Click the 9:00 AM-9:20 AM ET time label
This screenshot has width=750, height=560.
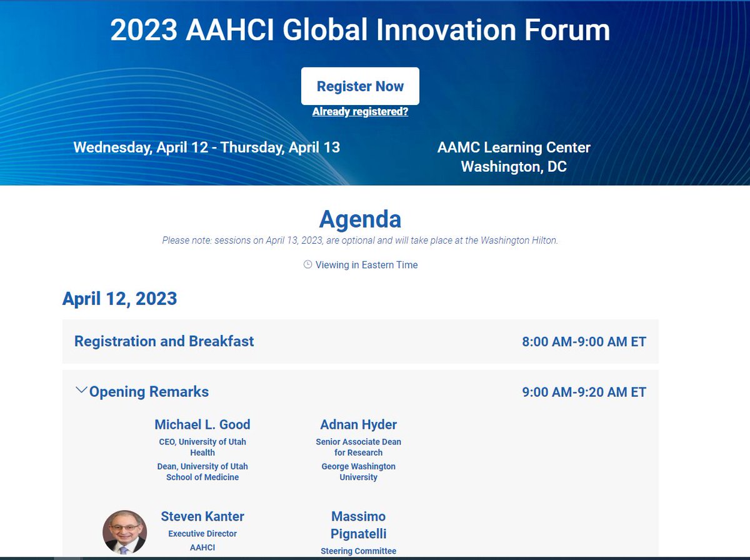coord(585,392)
